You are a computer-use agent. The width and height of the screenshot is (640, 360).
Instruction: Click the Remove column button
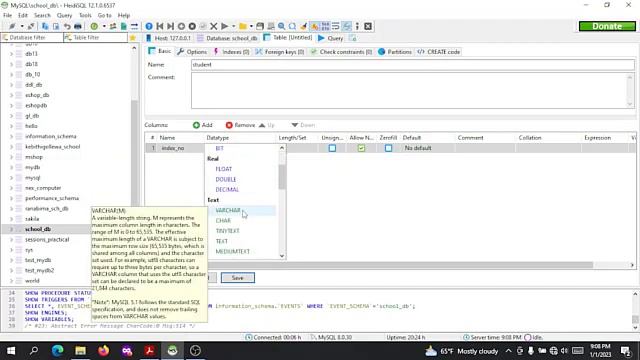(240, 125)
